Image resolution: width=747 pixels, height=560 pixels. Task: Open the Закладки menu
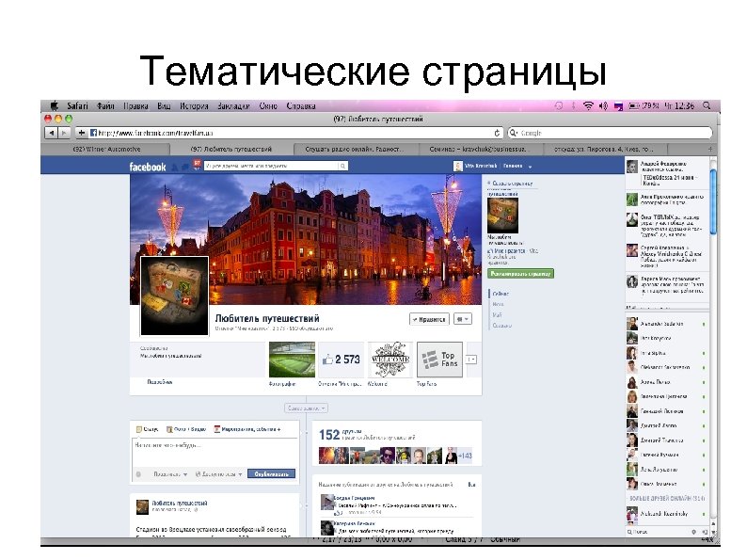click(x=233, y=105)
